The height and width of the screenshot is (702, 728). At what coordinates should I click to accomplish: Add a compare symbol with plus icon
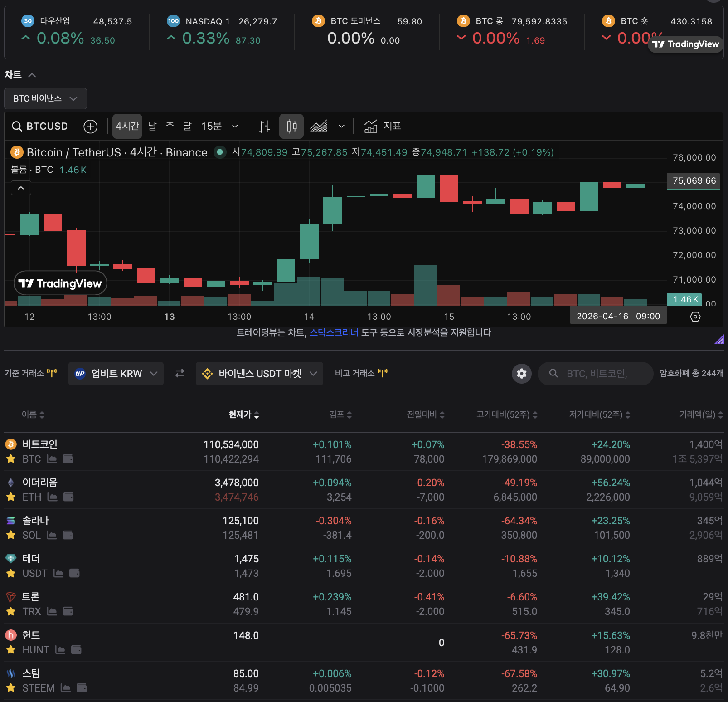(x=91, y=127)
